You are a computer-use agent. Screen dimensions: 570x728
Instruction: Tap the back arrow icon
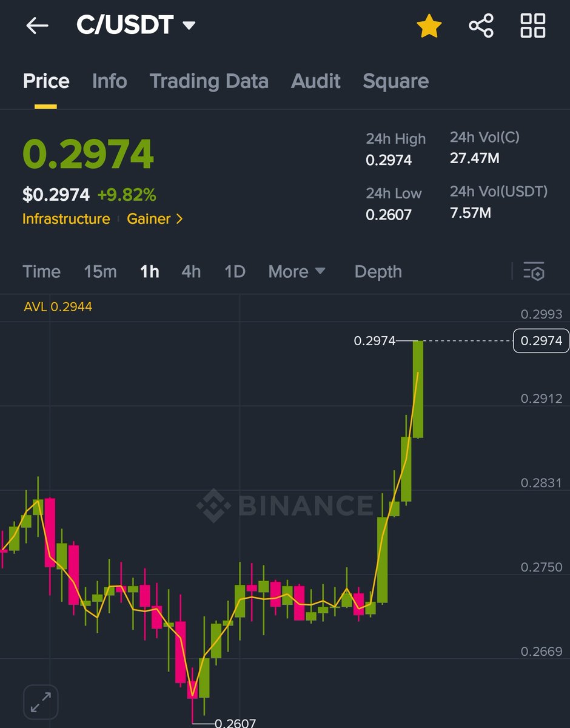coord(37,26)
